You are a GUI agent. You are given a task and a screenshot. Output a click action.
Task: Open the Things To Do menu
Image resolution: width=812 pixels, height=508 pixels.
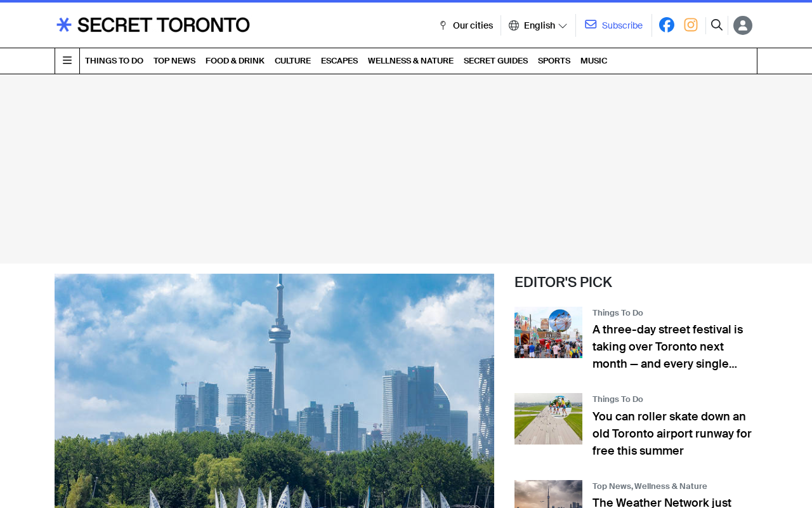114,61
